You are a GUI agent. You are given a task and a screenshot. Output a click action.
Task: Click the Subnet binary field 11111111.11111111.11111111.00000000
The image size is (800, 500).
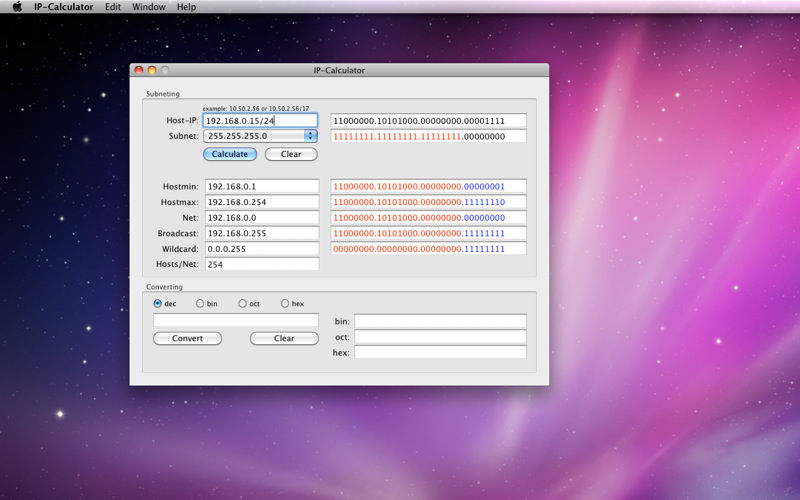(x=429, y=136)
